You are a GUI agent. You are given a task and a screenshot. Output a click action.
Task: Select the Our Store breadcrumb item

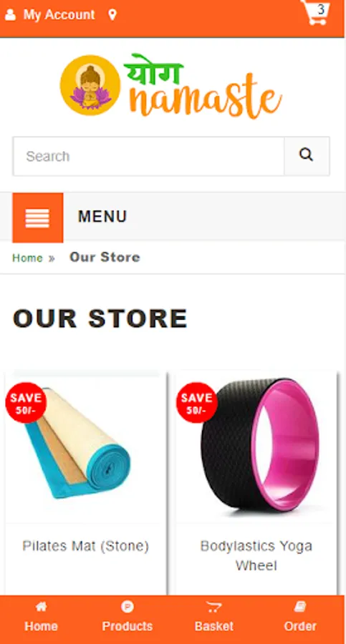[x=105, y=258]
